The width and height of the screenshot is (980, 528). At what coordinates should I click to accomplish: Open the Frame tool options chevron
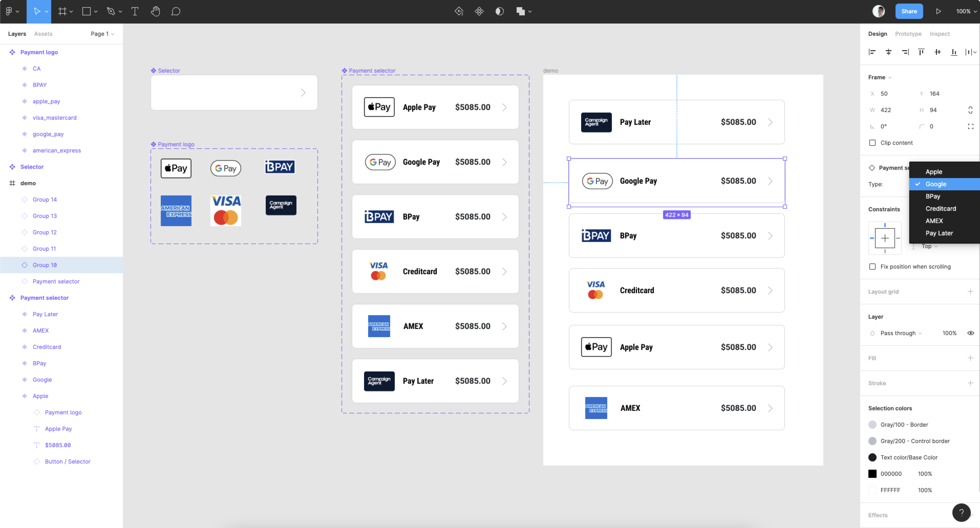click(71, 12)
